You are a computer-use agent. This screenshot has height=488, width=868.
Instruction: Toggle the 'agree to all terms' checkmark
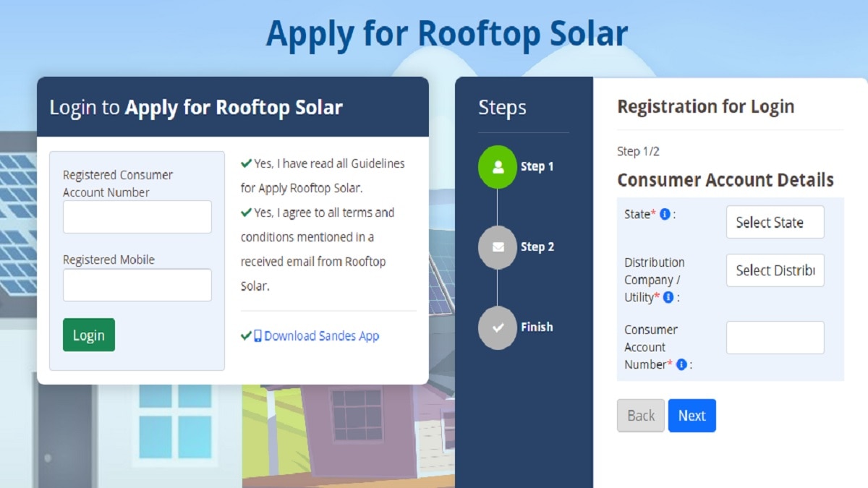point(246,213)
